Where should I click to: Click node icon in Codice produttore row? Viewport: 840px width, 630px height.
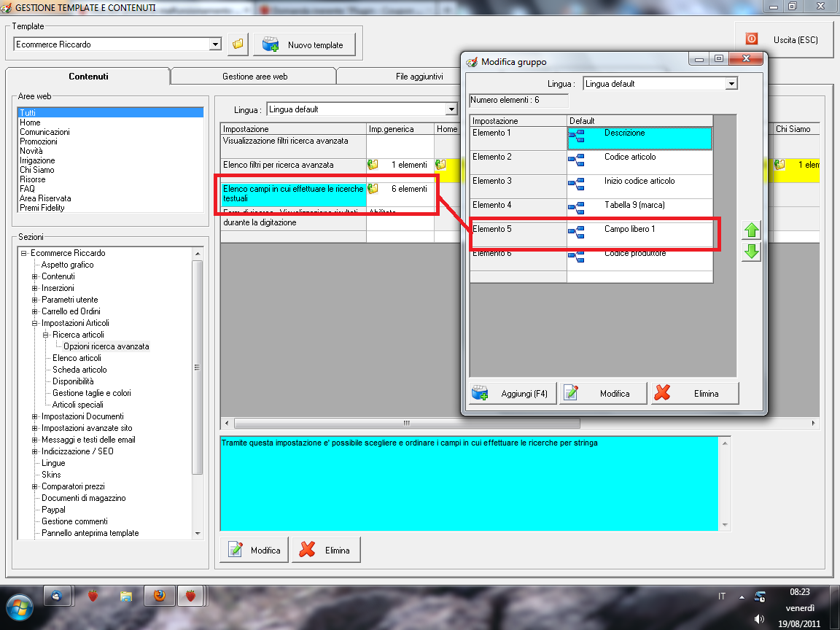[x=577, y=257]
